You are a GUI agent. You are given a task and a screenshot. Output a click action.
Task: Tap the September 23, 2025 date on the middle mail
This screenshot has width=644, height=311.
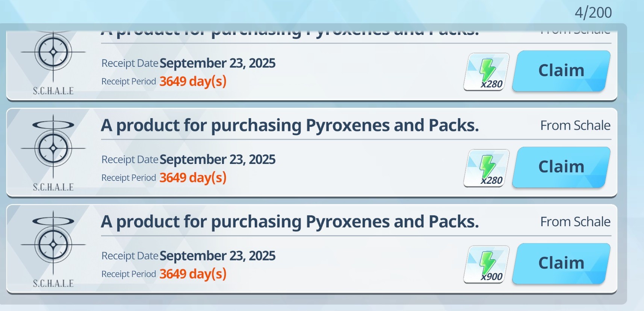pyautogui.click(x=218, y=159)
